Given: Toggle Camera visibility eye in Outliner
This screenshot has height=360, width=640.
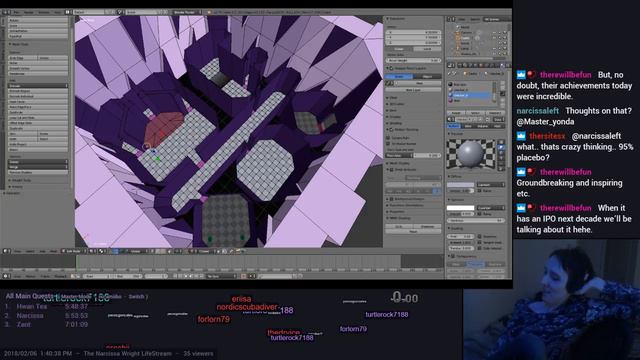Looking at the screenshot, I should click(494, 33).
